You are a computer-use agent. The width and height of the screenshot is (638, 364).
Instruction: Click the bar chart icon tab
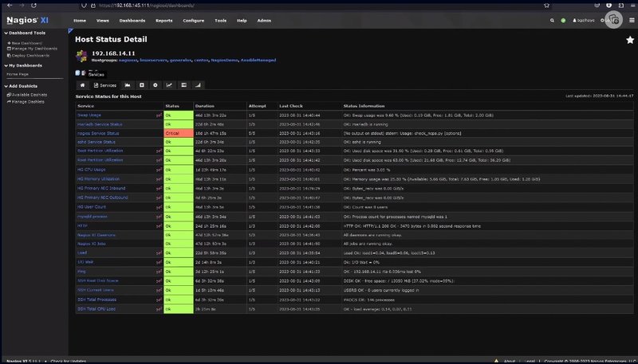[198, 84]
